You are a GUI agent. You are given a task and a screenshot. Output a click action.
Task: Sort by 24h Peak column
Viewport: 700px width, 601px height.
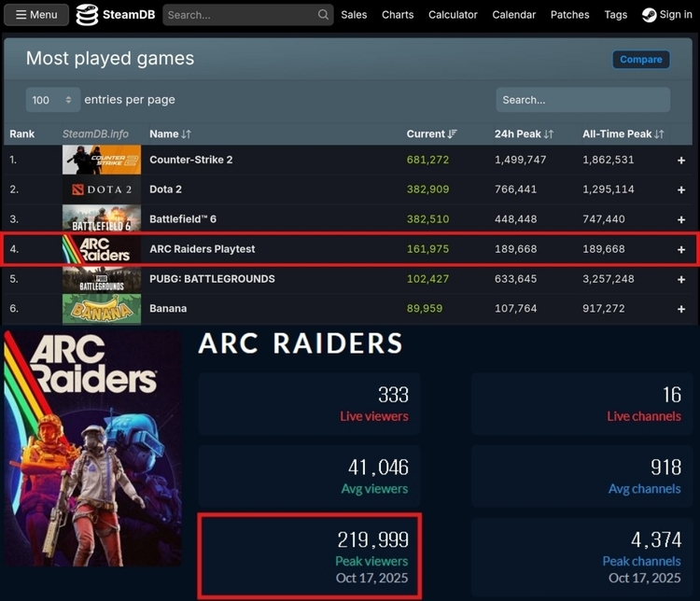tap(548, 134)
